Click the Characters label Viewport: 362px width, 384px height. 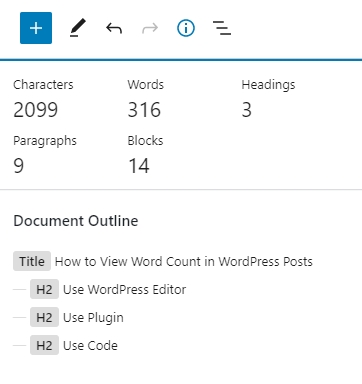coord(43,85)
